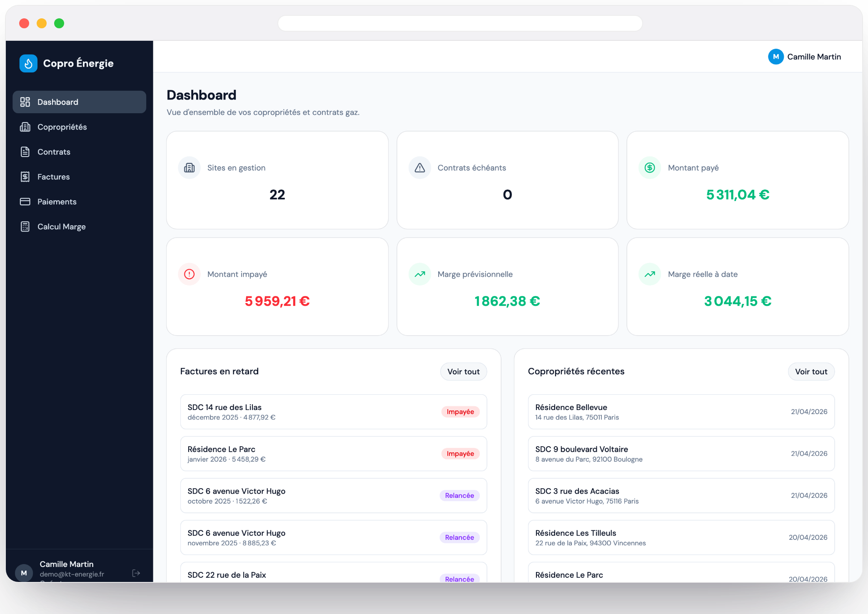Click the browser address bar
The width and height of the screenshot is (868, 614).
tap(460, 23)
